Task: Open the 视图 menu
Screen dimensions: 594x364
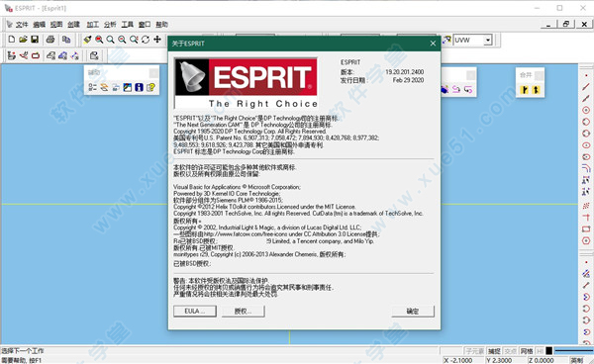Action: pos(56,24)
